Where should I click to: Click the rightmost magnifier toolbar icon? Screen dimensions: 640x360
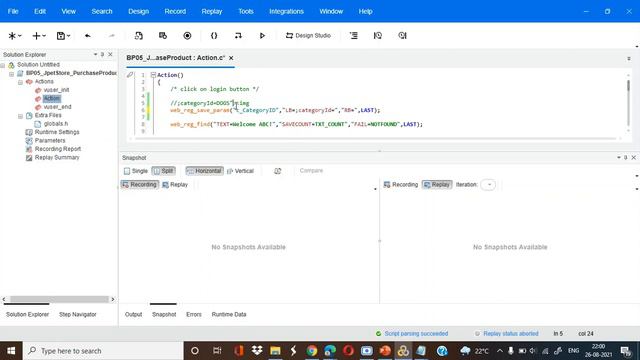[402, 36]
